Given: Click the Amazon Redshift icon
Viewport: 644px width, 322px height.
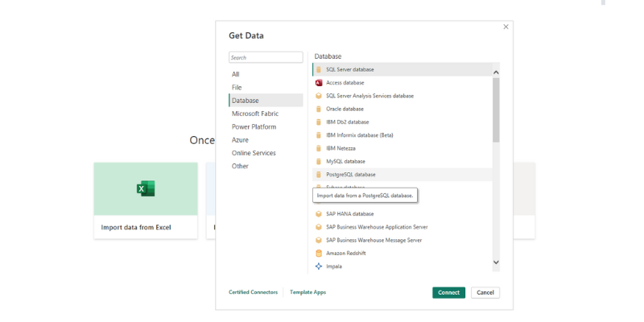Looking at the screenshot, I should [x=318, y=254].
